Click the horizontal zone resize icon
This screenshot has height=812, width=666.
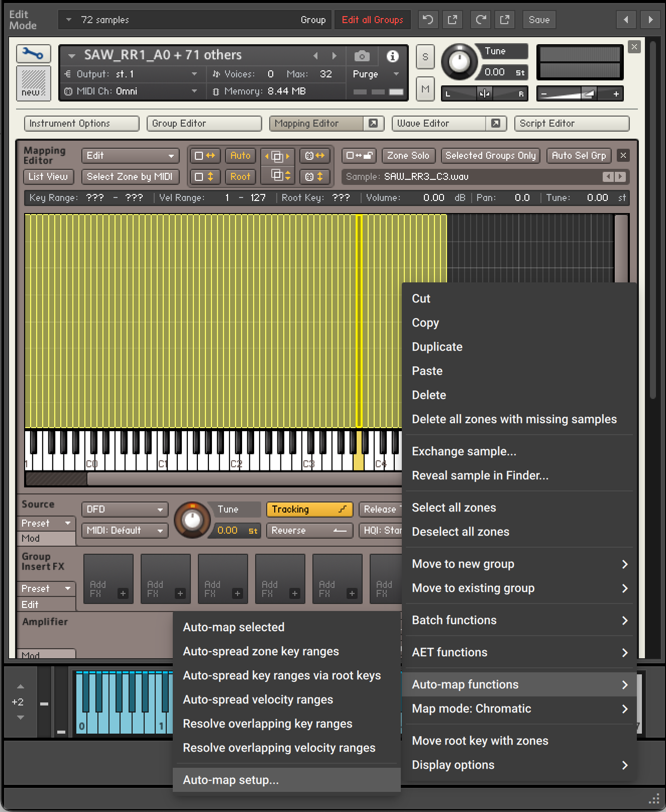coord(204,156)
